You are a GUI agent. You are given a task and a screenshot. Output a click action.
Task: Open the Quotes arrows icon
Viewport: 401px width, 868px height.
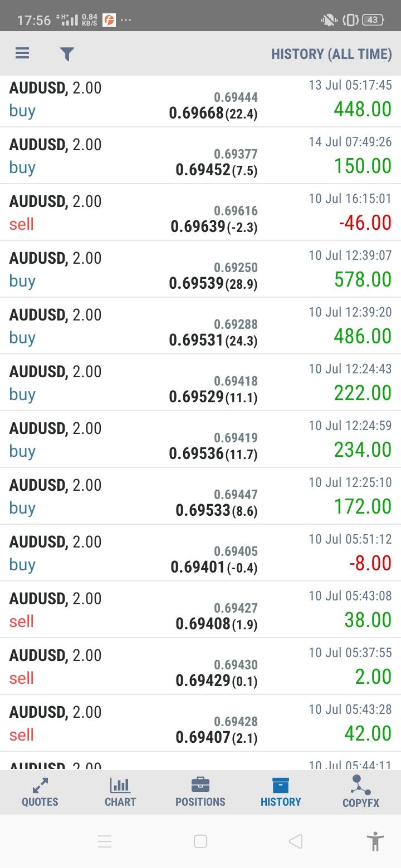pyautogui.click(x=40, y=785)
